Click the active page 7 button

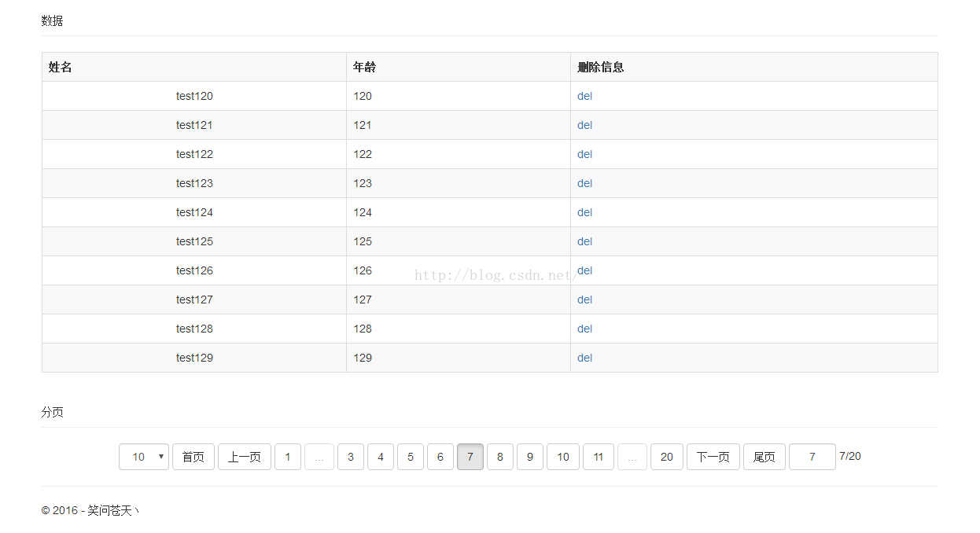click(470, 457)
